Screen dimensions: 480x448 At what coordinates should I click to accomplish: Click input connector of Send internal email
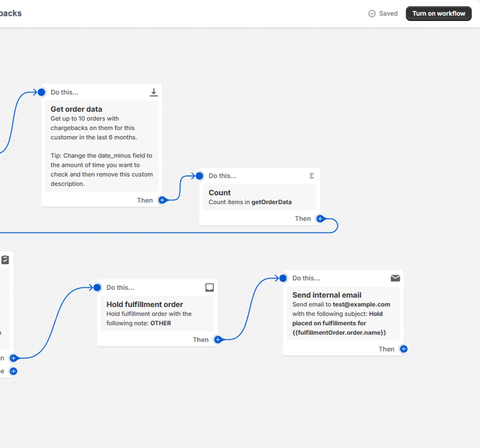pyautogui.click(x=283, y=278)
